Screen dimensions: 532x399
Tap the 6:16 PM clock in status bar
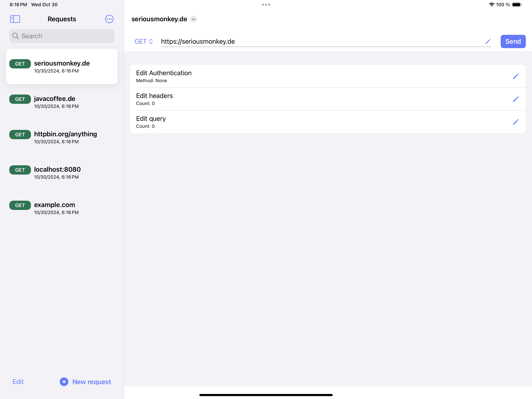(18, 5)
